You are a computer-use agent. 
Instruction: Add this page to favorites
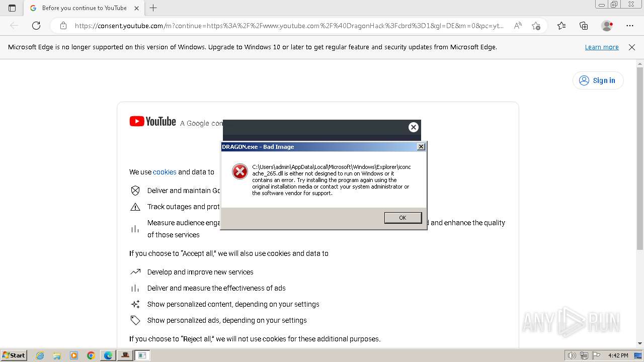[536, 26]
